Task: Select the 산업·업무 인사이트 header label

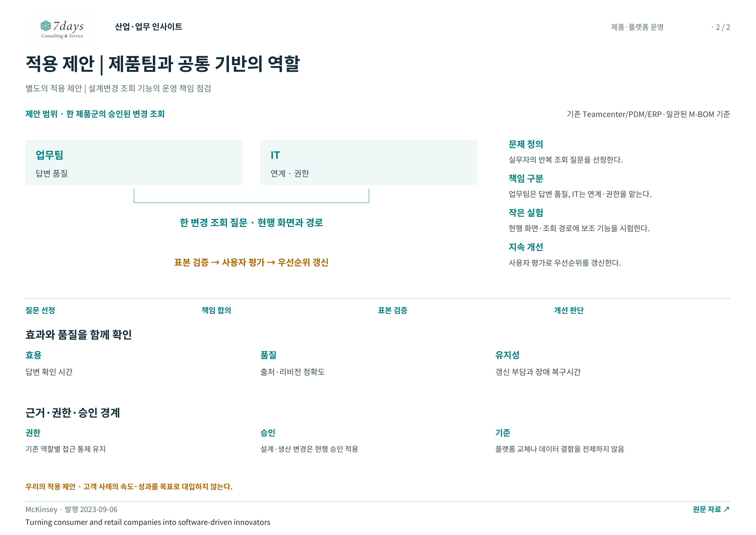Action: click(x=149, y=27)
